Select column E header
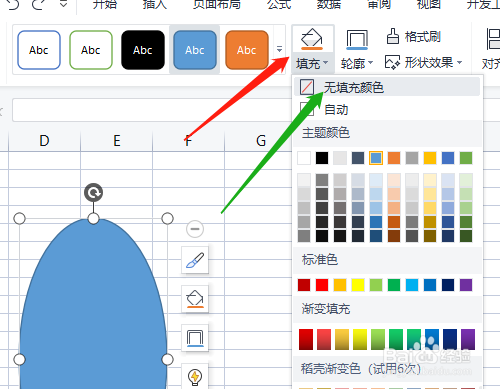Viewport: 500px width, 389px height. click(x=117, y=141)
